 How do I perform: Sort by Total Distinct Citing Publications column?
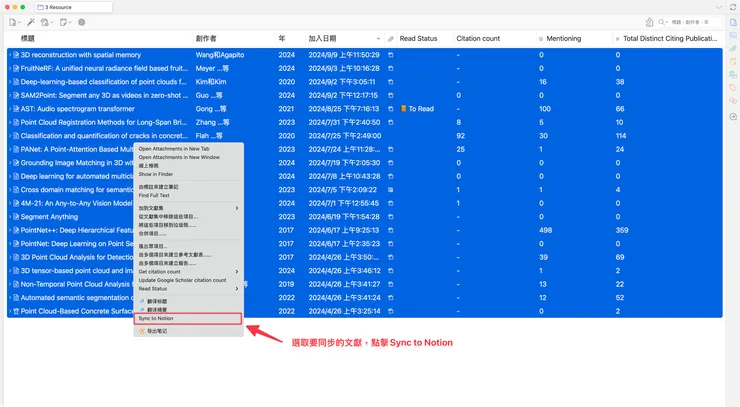pyautogui.click(x=670, y=39)
